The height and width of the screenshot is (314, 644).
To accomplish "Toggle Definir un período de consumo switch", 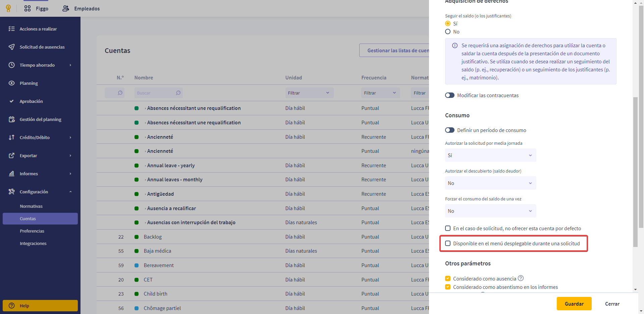I will 450,130.
